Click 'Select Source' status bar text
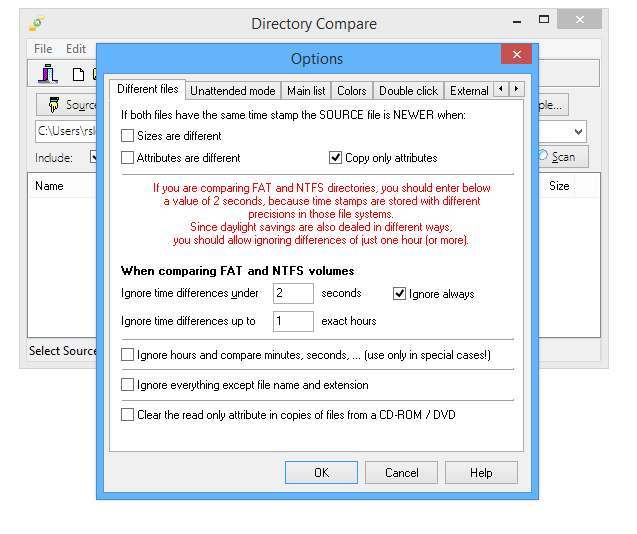Viewport: 637px width, 534px height. (63, 351)
